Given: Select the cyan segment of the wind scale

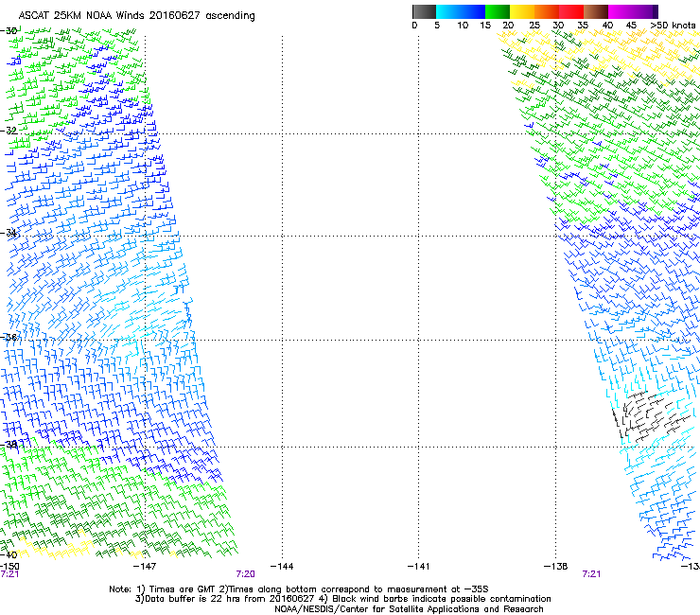Looking at the screenshot, I should pyautogui.click(x=448, y=11).
